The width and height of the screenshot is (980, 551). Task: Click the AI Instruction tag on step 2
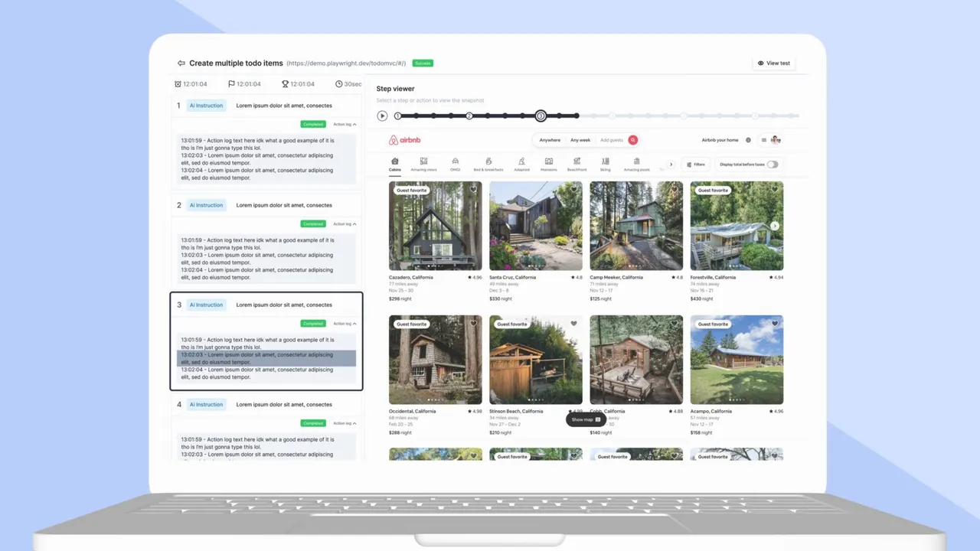point(207,205)
